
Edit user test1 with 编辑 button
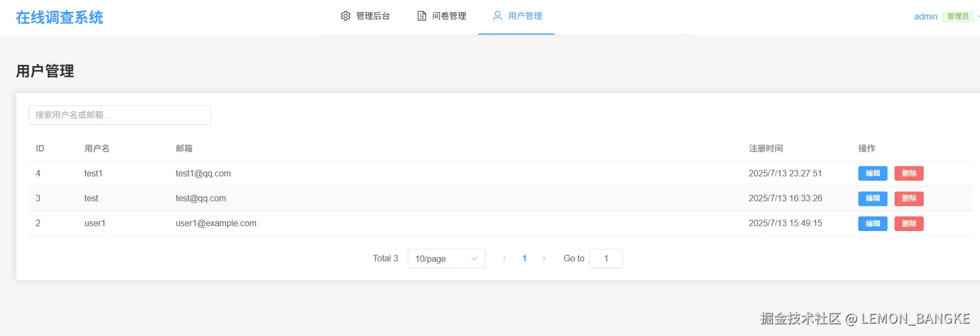coord(872,173)
